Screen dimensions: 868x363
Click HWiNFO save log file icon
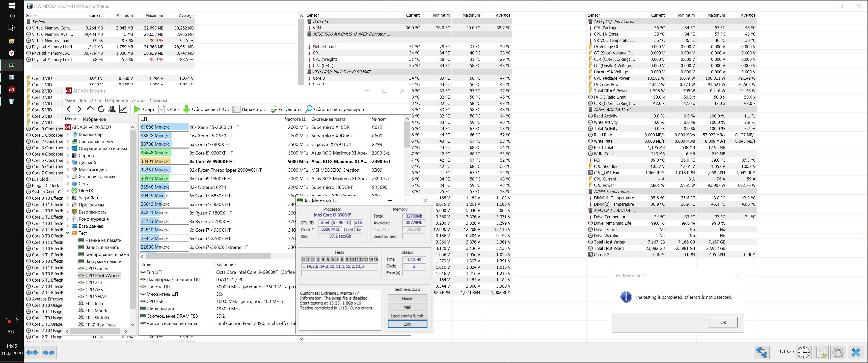pos(821,352)
